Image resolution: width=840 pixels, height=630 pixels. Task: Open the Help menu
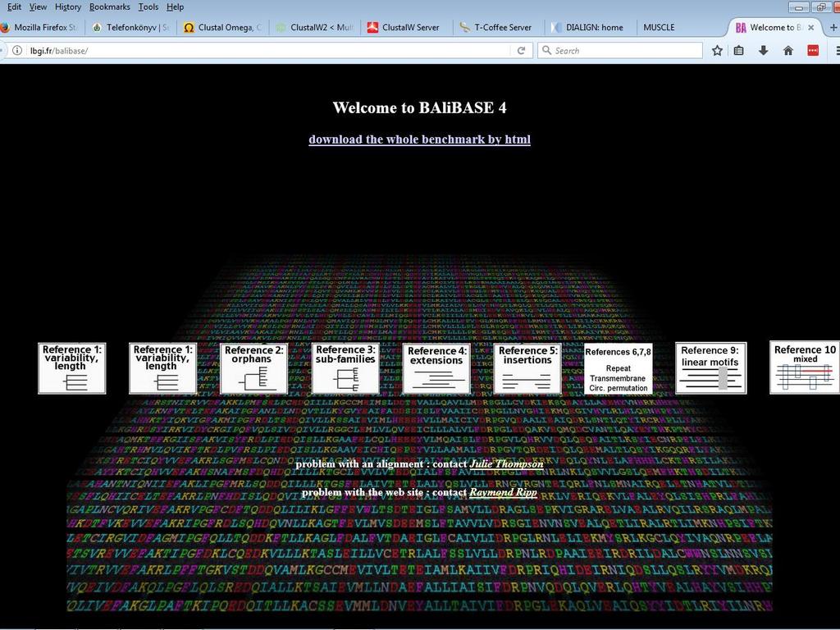[175, 7]
